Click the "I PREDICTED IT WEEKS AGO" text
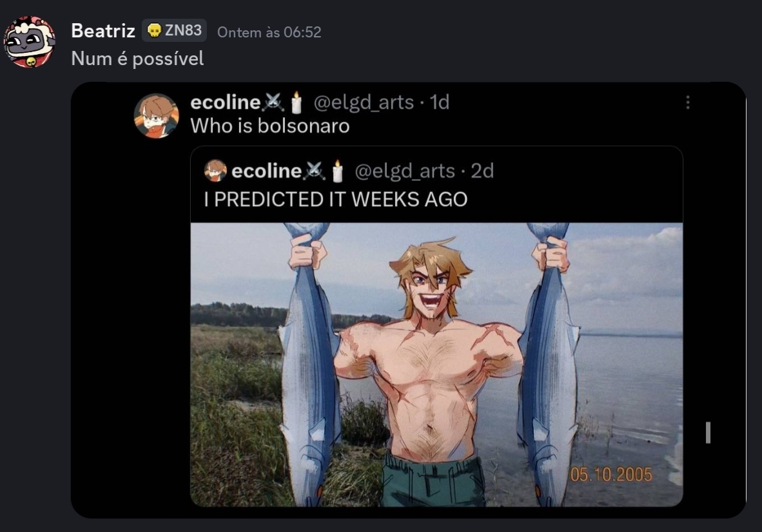Viewport: 762px width, 532px height. pyautogui.click(x=335, y=200)
